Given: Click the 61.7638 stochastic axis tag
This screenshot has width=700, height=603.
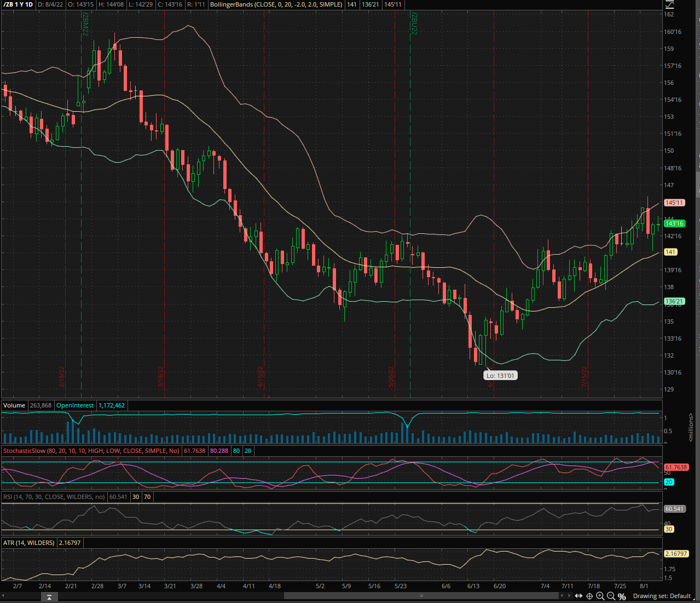Looking at the screenshot, I should click(676, 467).
